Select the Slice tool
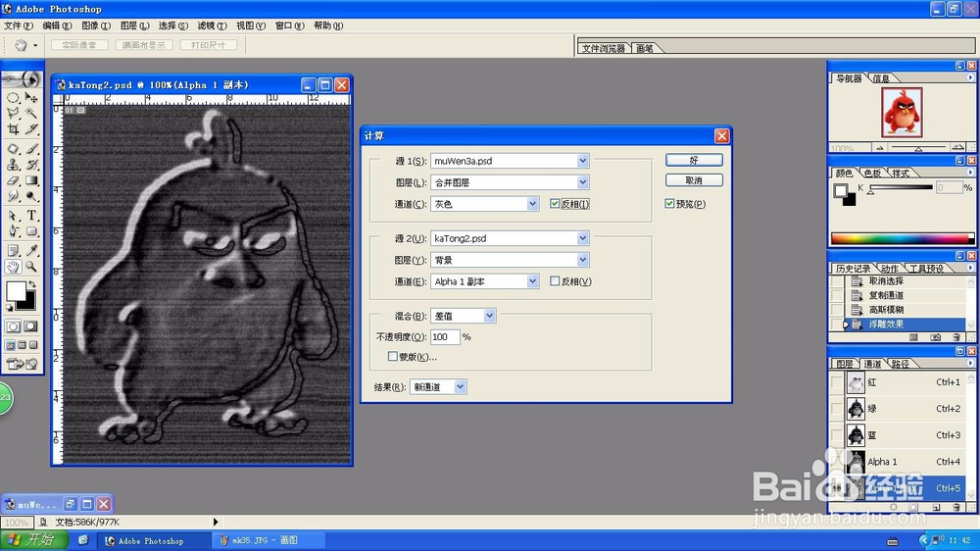This screenshot has width=980, height=551. pos(31,128)
